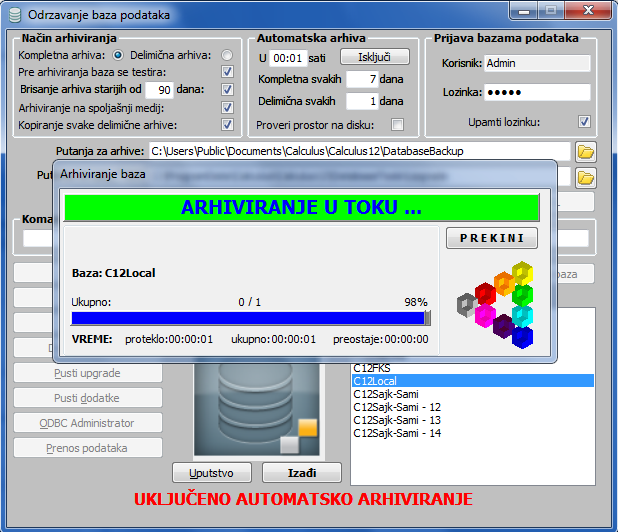The height and width of the screenshot is (532, 618).
Task: Click the Delimična svakih days field
Action: point(362,101)
